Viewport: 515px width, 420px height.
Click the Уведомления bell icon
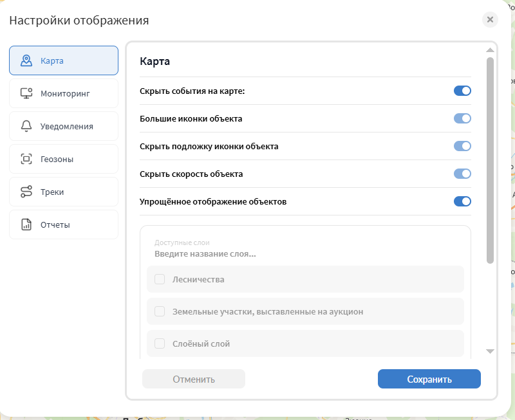point(26,126)
